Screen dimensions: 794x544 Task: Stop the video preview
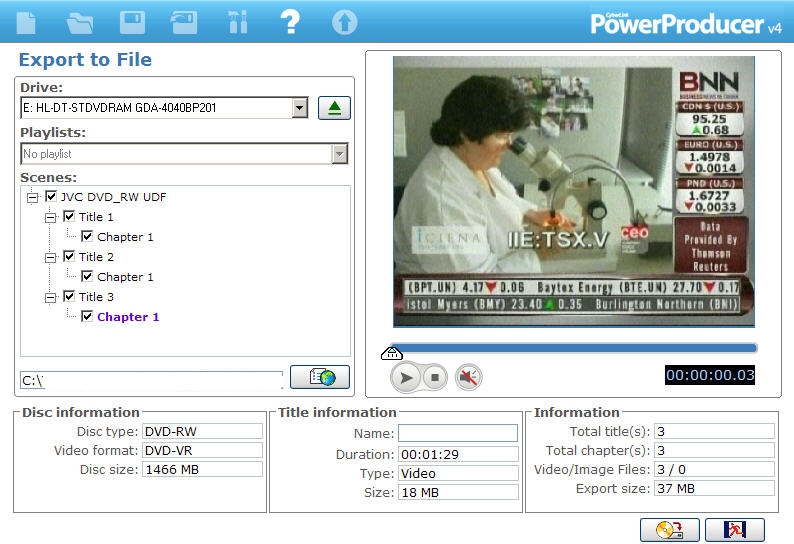434,377
